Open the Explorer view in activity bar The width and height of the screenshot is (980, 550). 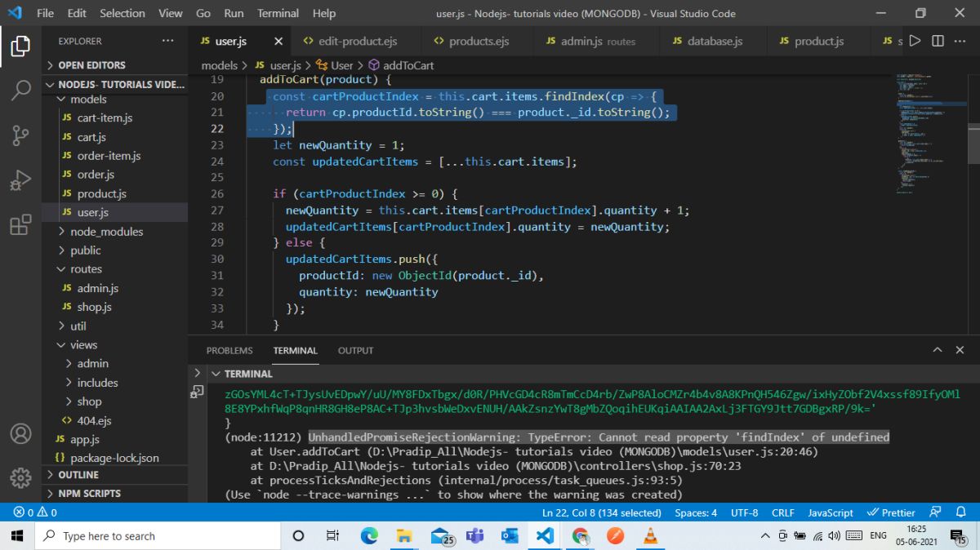pos(20,47)
